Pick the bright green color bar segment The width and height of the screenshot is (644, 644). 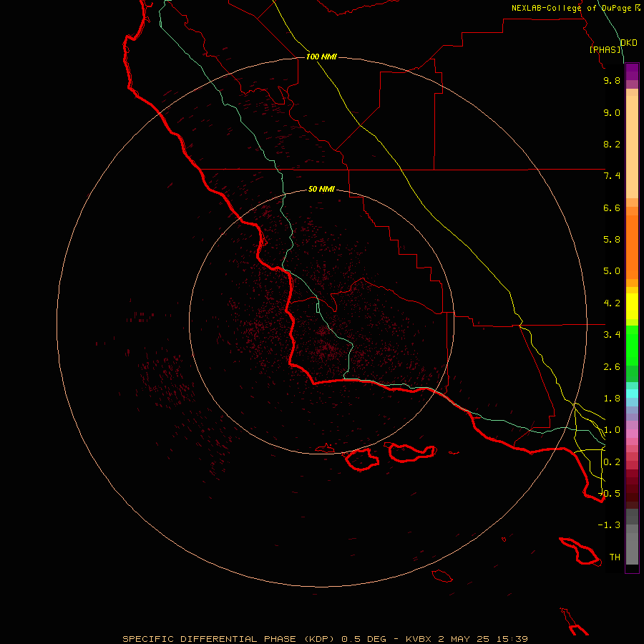(x=632, y=345)
